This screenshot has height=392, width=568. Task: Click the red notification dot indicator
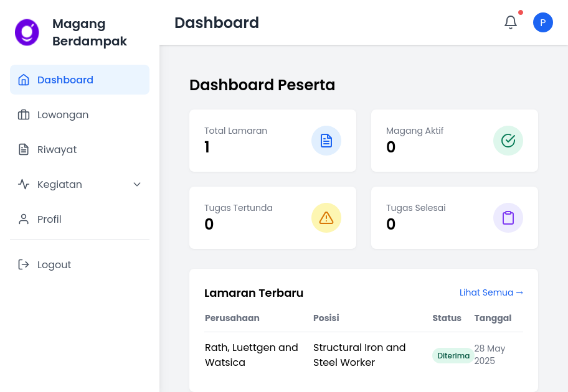pyautogui.click(x=520, y=12)
